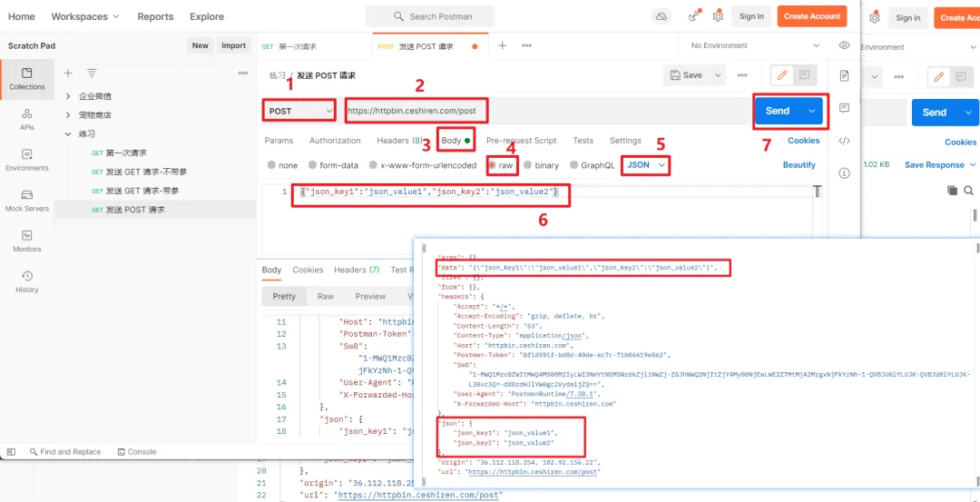Click the environment quick look eye icon
The width and height of the screenshot is (980, 502).
[845, 45]
